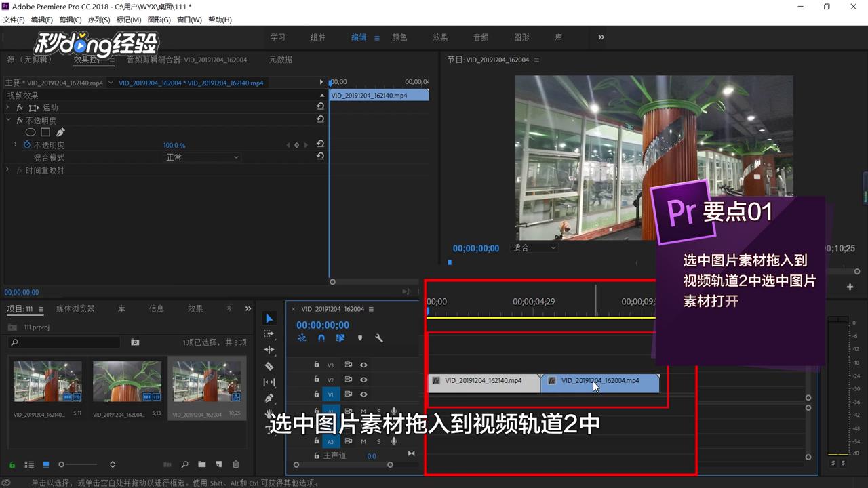868x488 pixels.
Task: Toggle snap magnet in timeline
Action: 321,338
